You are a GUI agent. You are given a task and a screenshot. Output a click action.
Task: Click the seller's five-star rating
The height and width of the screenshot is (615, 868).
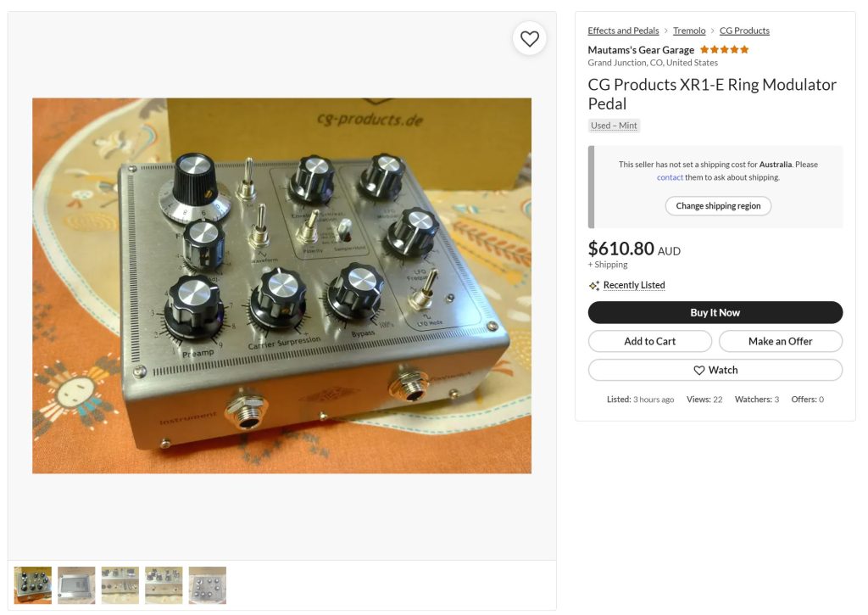point(724,50)
